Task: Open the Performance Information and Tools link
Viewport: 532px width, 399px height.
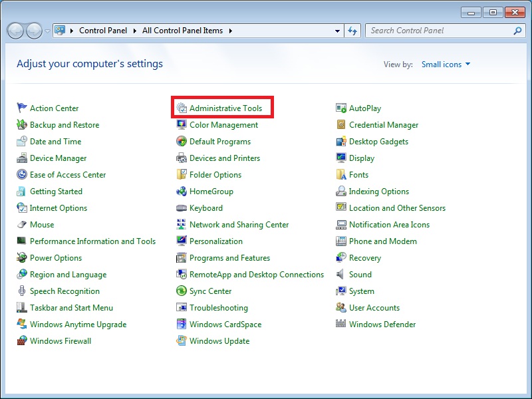Action: (93, 241)
